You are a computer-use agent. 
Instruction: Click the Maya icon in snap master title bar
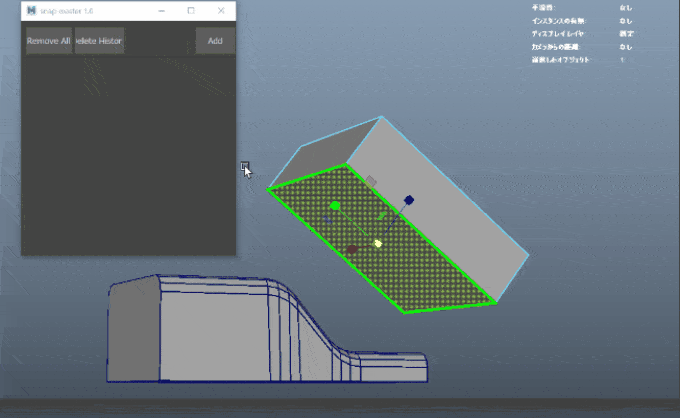coord(31,10)
